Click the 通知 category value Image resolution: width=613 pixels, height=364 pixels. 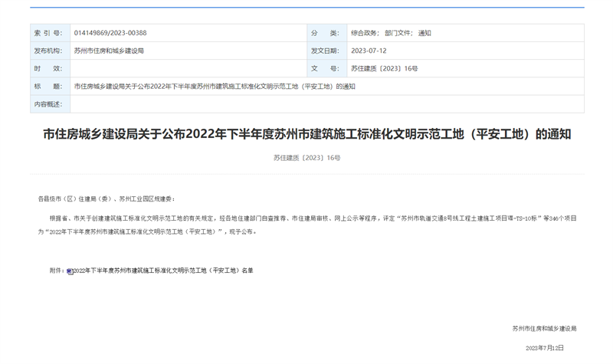click(425, 33)
